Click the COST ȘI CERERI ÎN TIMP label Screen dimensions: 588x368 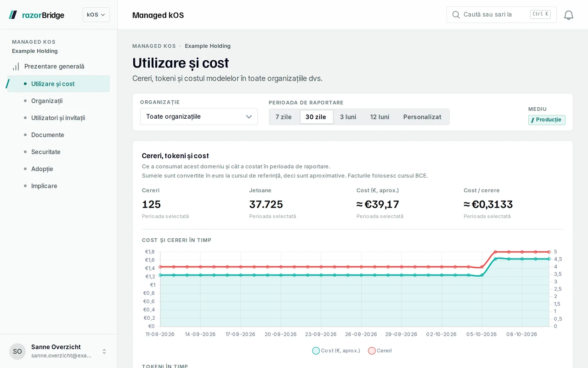click(177, 240)
